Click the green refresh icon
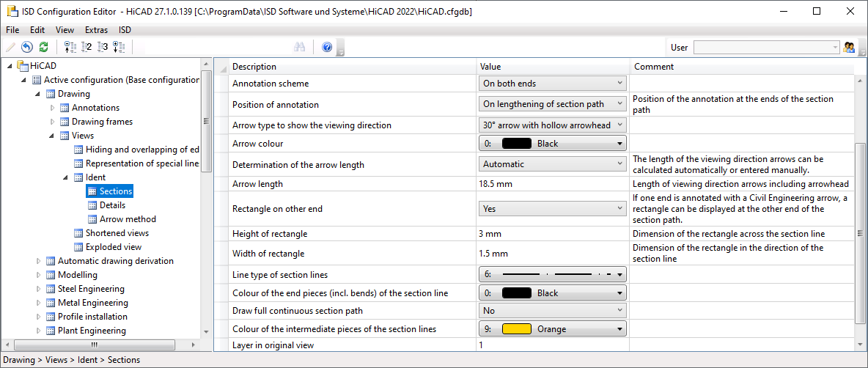This screenshot has height=368, width=868. point(43,47)
